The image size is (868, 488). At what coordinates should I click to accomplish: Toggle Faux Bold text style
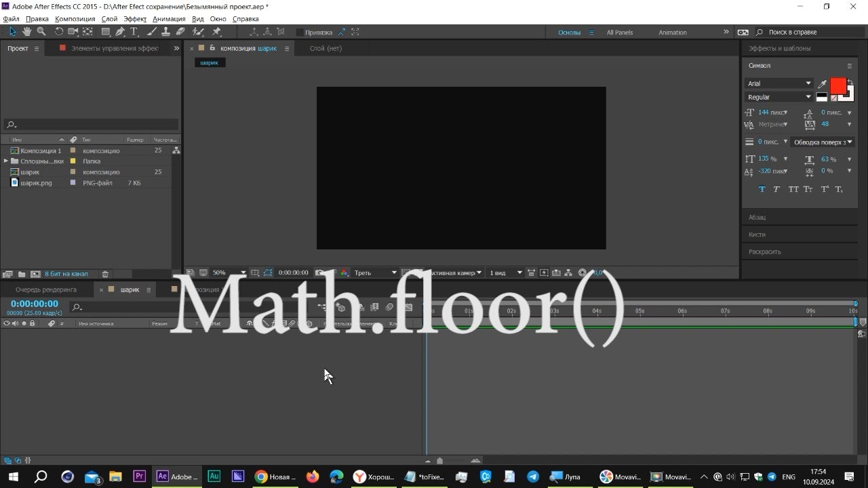pyautogui.click(x=762, y=189)
